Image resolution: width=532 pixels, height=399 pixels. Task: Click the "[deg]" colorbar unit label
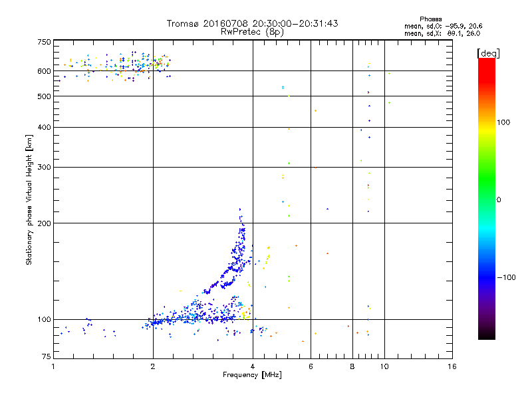tap(488, 53)
